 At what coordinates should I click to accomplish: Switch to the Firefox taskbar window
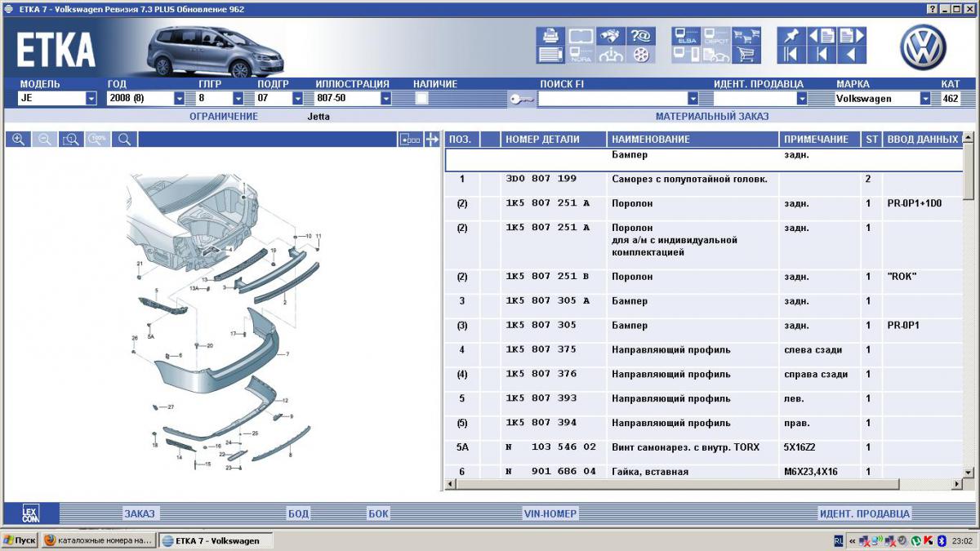click(98, 540)
